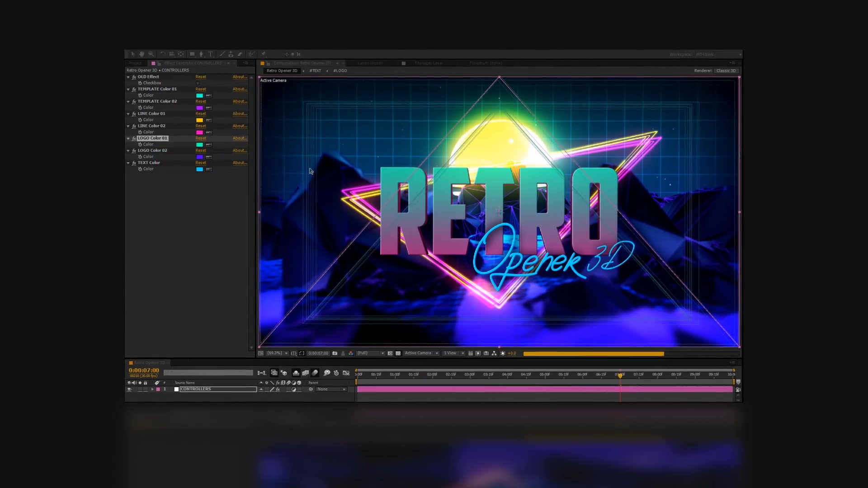This screenshot has width=868, height=488.
Task: Open the LINE Color 02 pink swatch
Action: coord(199,132)
